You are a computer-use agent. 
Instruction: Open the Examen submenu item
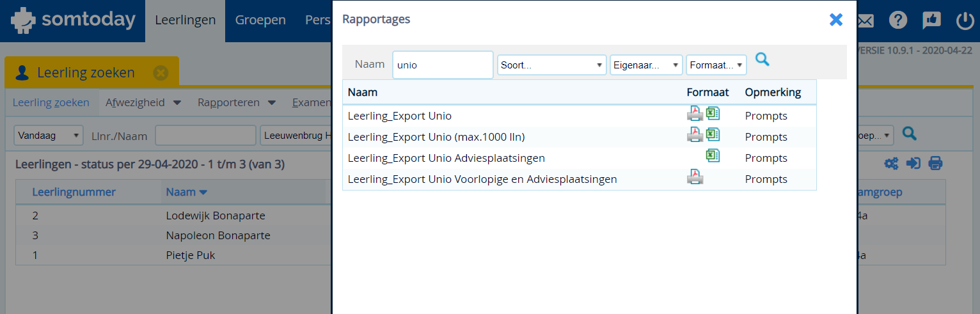(312, 102)
